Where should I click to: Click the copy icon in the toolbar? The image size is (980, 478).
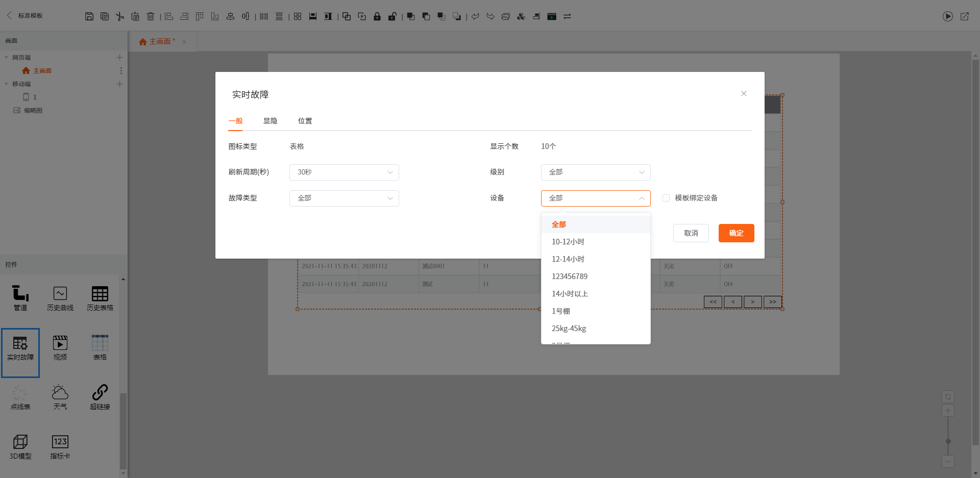point(105,16)
